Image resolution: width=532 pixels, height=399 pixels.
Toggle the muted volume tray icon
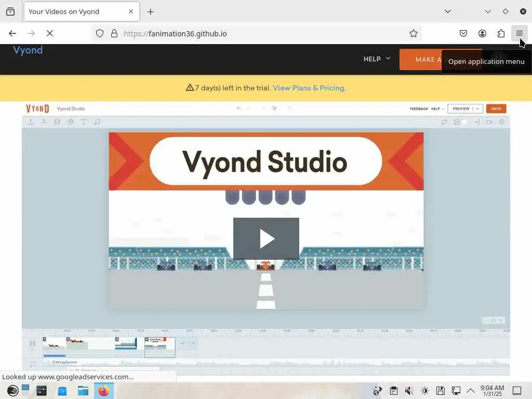tap(409, 391)
